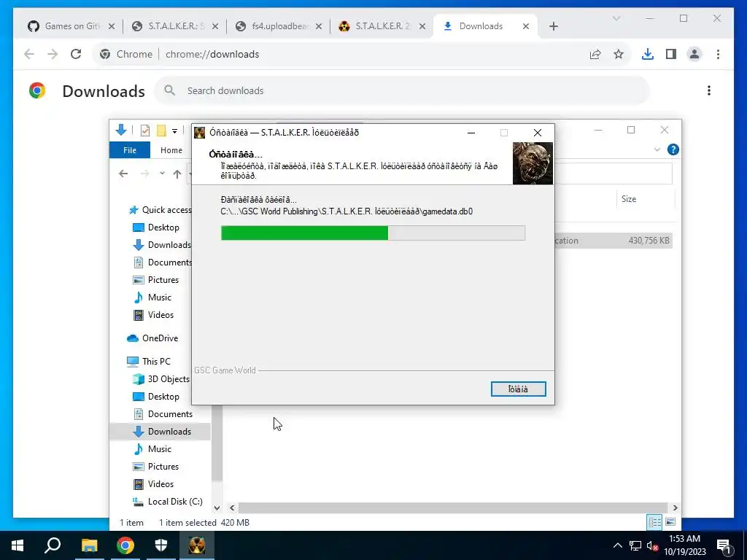Click muted volume tray icon
747x560 pixels.
pyautogui.click(x=652, y=545)
